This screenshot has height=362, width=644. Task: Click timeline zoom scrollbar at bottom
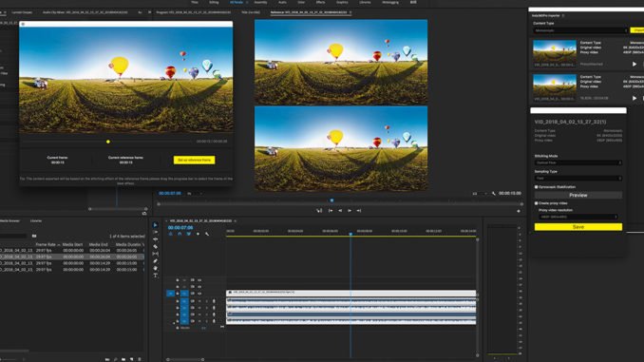tap(185, 359)
